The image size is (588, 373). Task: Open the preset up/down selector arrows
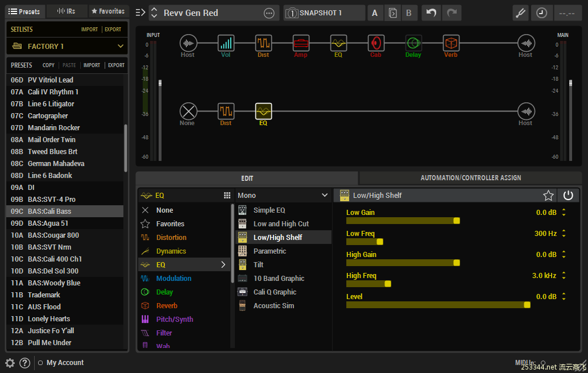pyautogui.click(x=154, y=13)
